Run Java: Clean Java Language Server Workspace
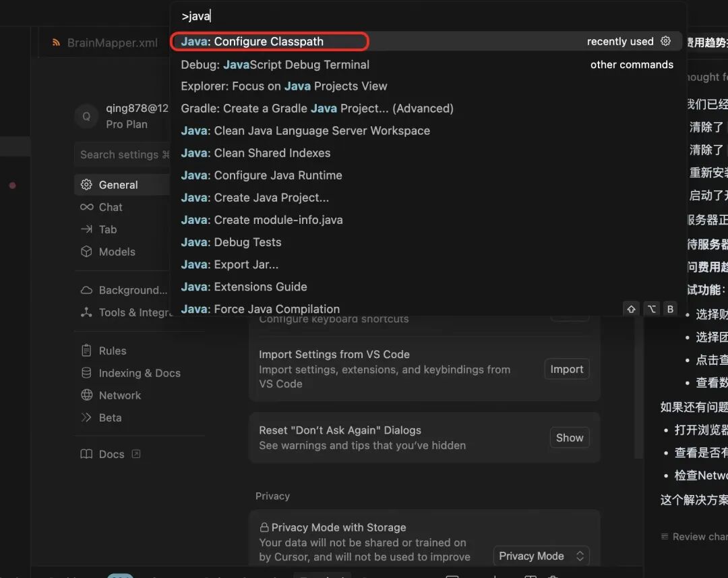The width and height of the screenshot is (728, 578). (426, 131)
